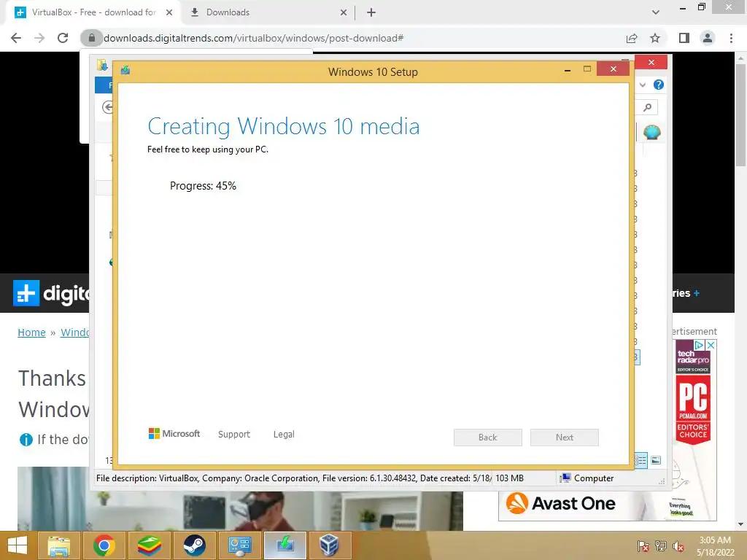
Task: Close the advertisement with the X icon
Action: (x=711, y=345)
